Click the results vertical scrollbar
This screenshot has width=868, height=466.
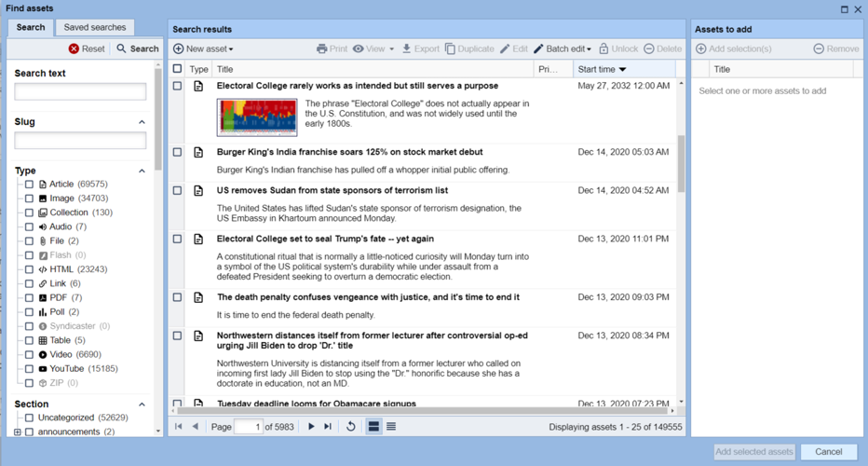coord(681,163)
